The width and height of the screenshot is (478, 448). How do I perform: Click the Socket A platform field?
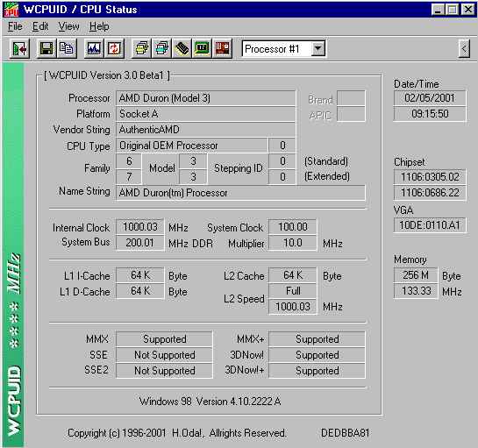205,114
